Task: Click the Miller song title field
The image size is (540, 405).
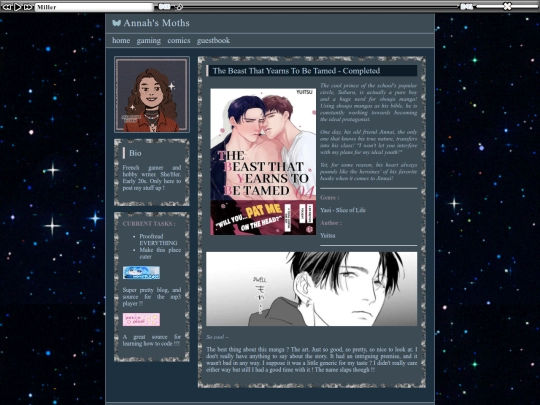Action: tap(94, 7)
